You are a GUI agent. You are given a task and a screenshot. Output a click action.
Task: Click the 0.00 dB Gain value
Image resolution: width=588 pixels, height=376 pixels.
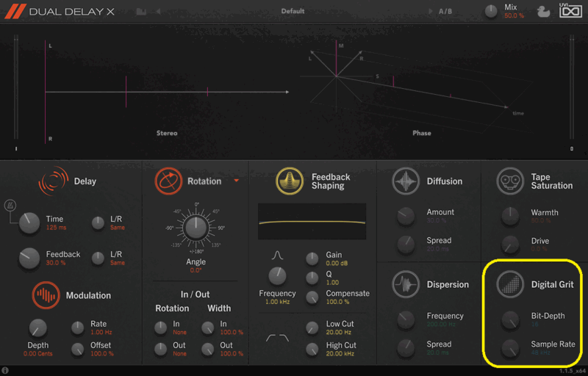click(337, 264)
